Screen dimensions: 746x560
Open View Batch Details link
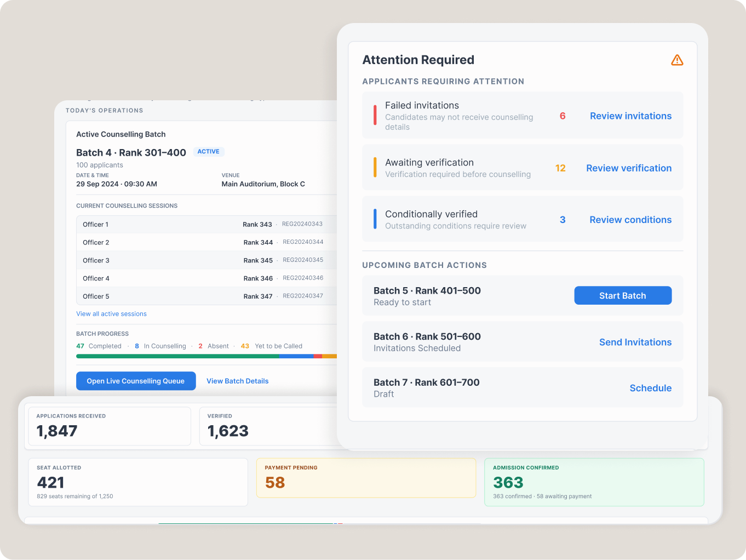238,381
